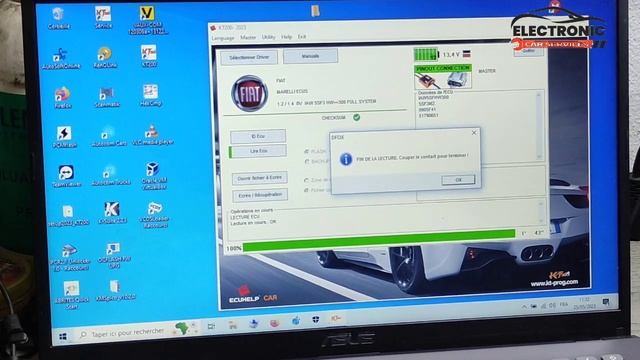Click OK in the end-of-reading dialog
Screen dimensions: 640x360
[x=458, y=180]
